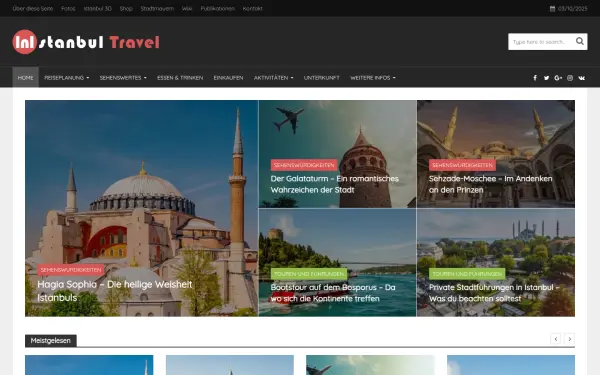Click Sehenswürdigkeiten tag on Hagia Sophia
This screenshot has width=600, height=375.
click(x=71, y=270)
